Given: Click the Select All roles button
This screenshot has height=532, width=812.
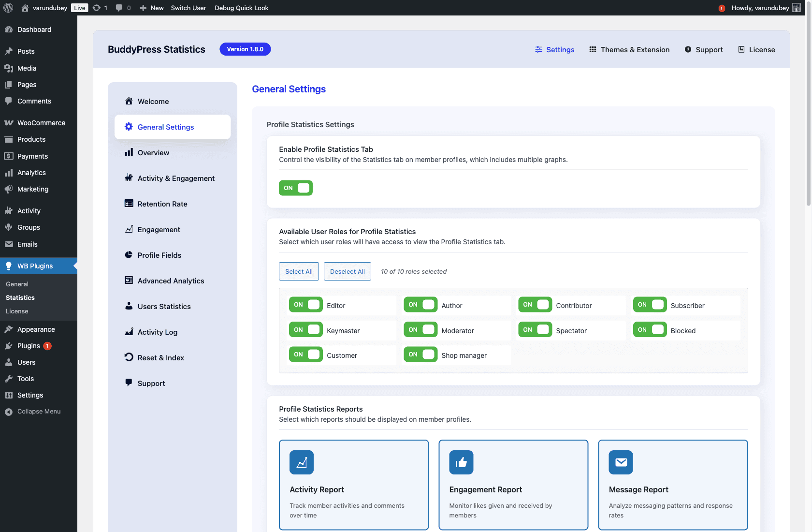Looking at the screenshot, I should 299,271.
